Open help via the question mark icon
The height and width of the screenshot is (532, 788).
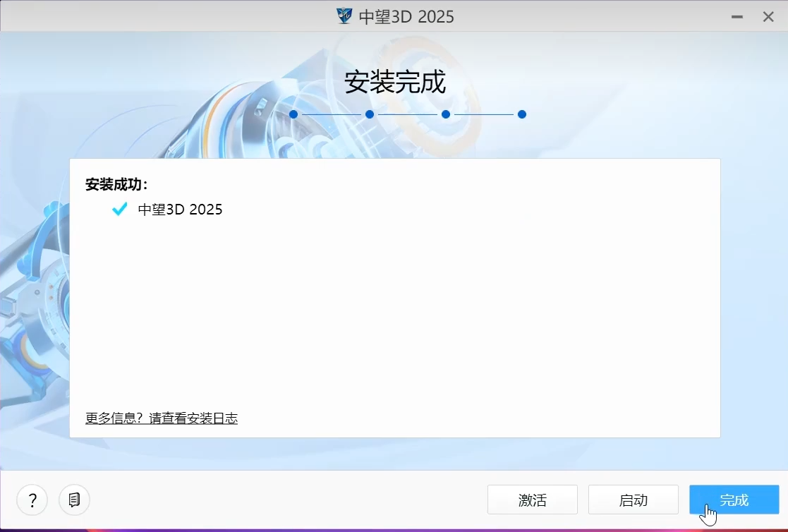coord(32,500)
